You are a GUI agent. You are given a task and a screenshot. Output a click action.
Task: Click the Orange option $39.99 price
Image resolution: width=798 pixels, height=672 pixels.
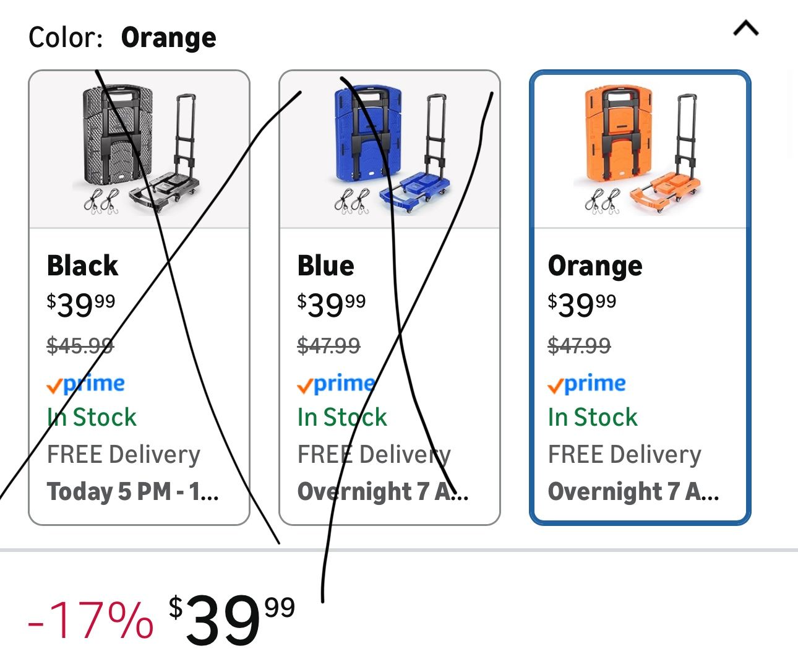point(582,304)
